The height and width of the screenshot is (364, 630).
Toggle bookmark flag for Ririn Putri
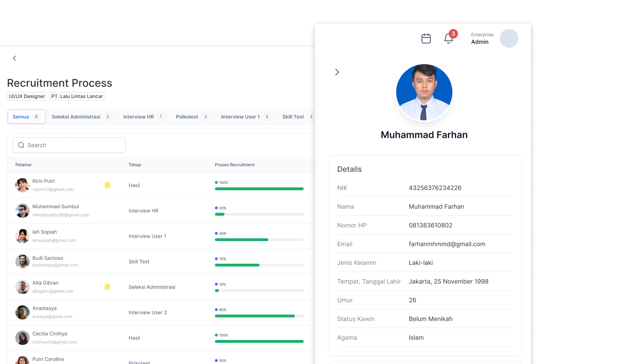(x=107, y=185)
